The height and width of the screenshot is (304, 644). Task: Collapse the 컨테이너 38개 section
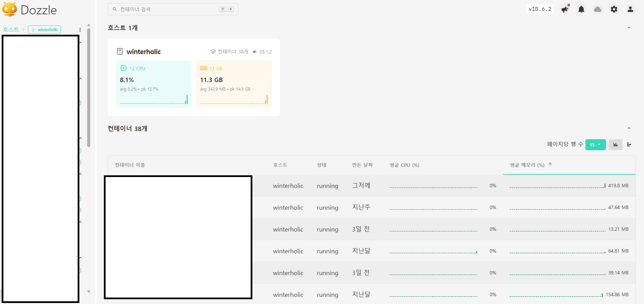(629, 128)
